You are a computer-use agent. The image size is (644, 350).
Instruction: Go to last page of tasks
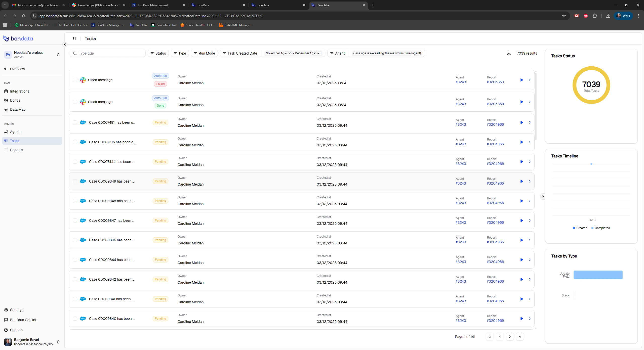click(520, 337)
